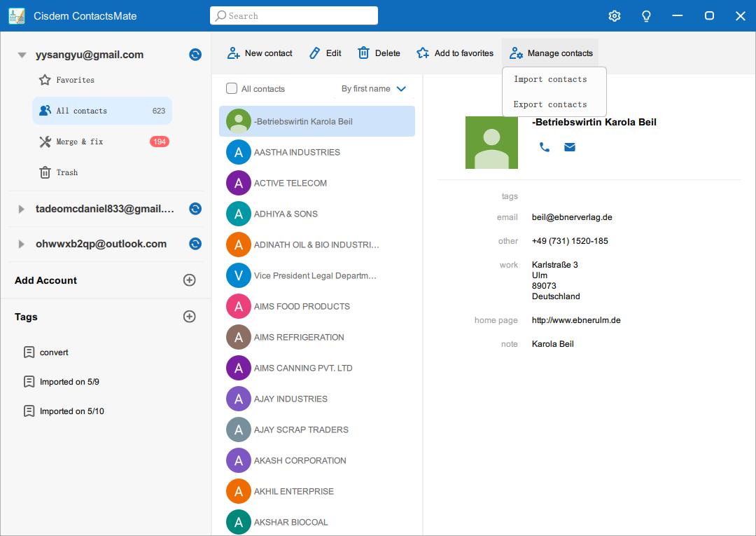Viewport: 756px width, 536px height.
Task: Click the Merge & fix tools icon
Action: [45, 142]
